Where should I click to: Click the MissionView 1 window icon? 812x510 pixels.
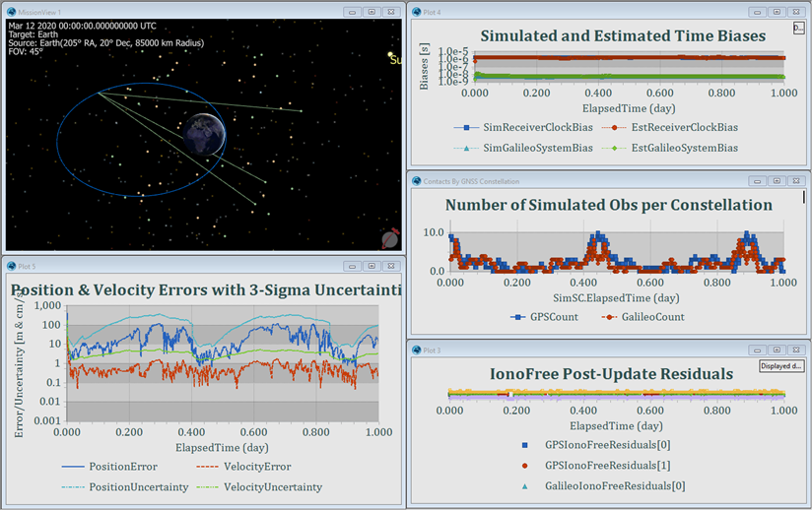[x=11, y=12]
